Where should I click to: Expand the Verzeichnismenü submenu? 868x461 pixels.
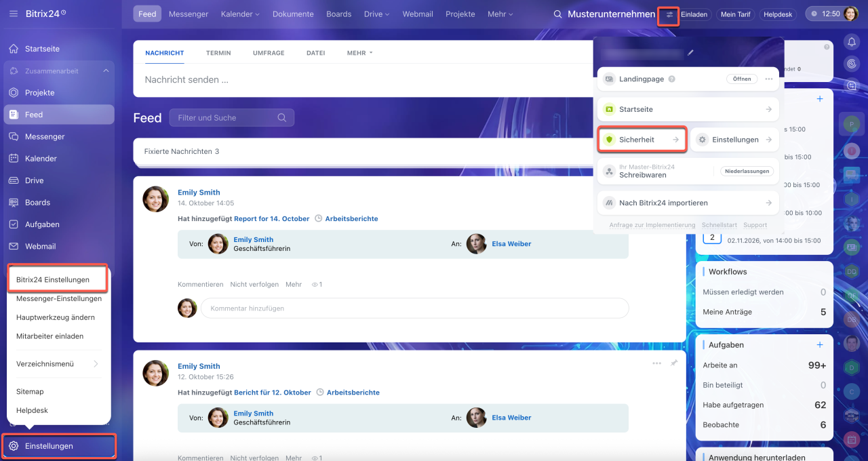tap(59, 364)
